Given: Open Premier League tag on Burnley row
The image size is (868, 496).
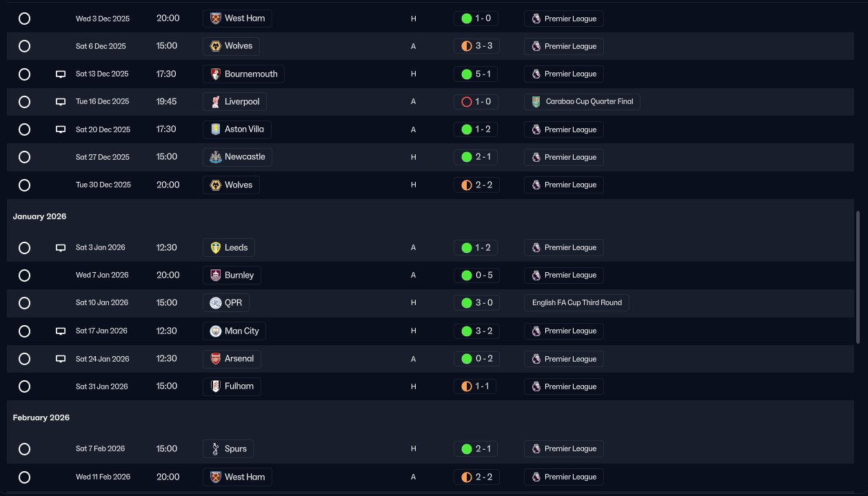Looking at the screenshot, I should [x=564, y=276].
